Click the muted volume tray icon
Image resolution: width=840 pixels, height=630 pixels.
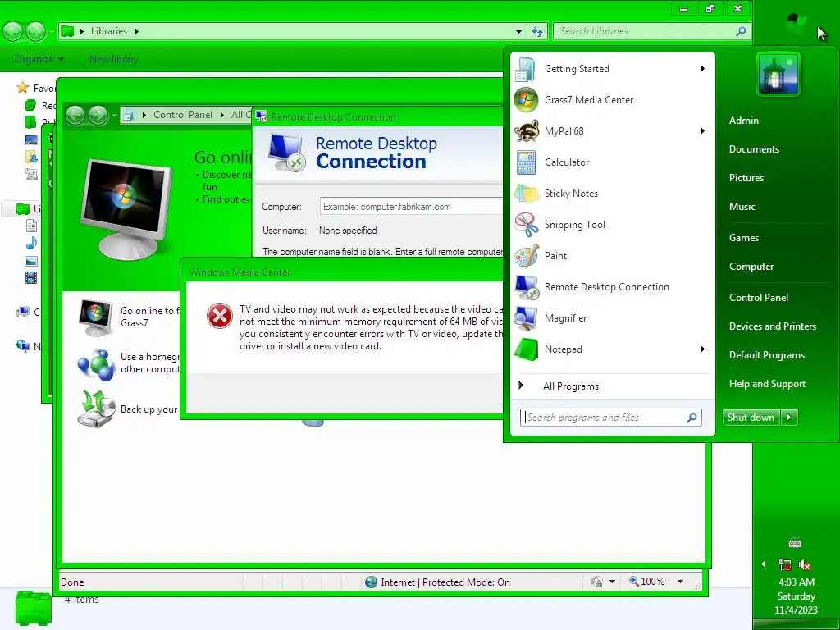[804, 564]
